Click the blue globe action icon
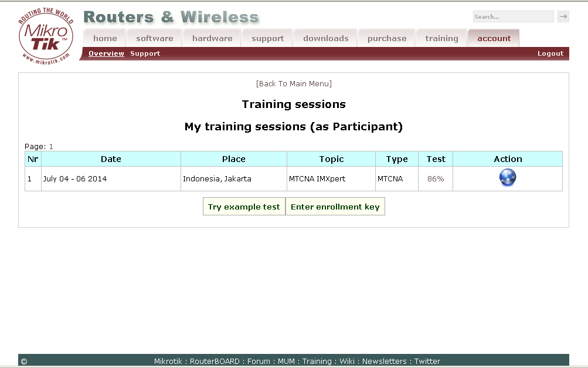This screenshot has width=588, height=368. (x=507, y=178)
